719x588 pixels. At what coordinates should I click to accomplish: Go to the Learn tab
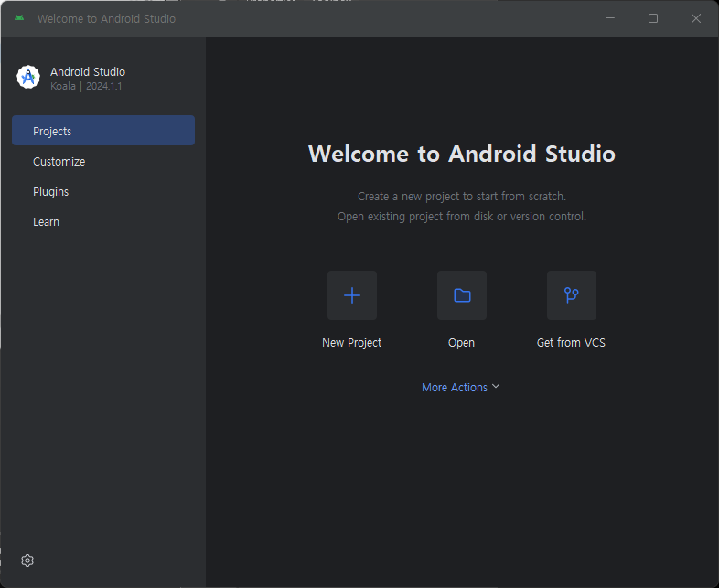click(x=103, y=222)
